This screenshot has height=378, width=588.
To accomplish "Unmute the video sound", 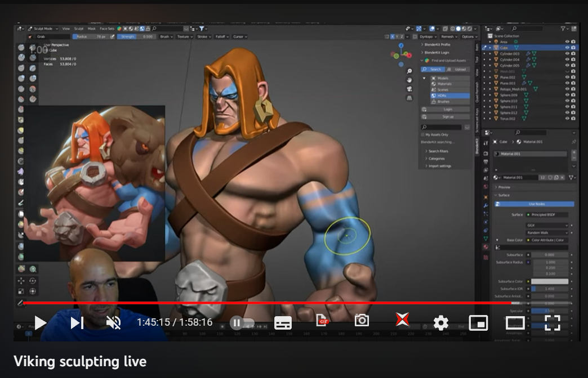I will pyautogui.click(x=113, y=322).
